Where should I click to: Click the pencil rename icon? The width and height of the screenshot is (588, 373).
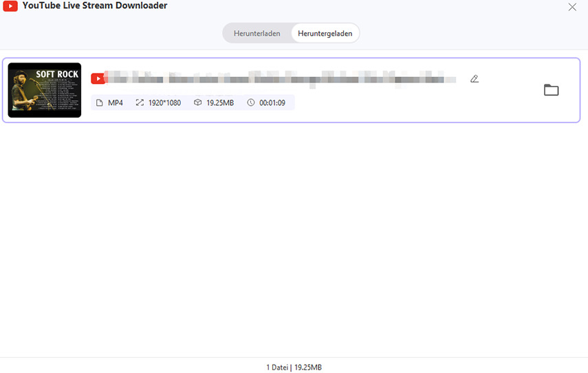click(475, 78)
